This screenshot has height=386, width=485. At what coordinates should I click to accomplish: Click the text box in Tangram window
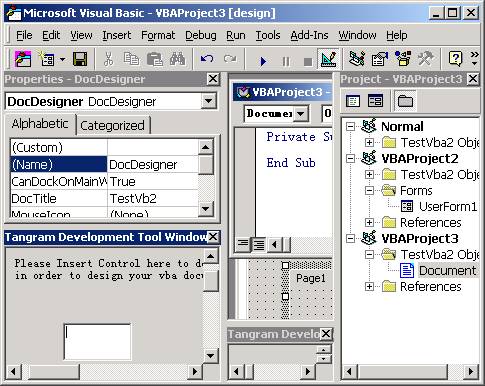click(97, 342)
